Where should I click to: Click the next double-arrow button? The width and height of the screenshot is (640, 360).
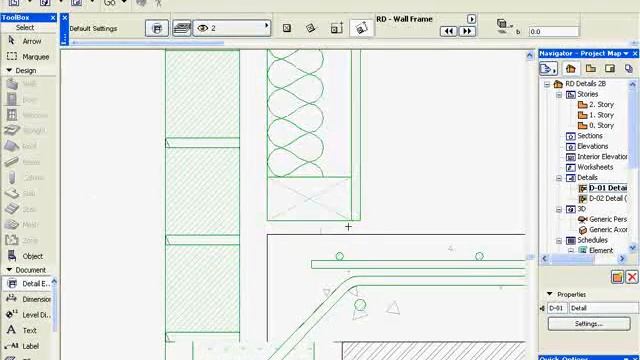coord(467,31)
